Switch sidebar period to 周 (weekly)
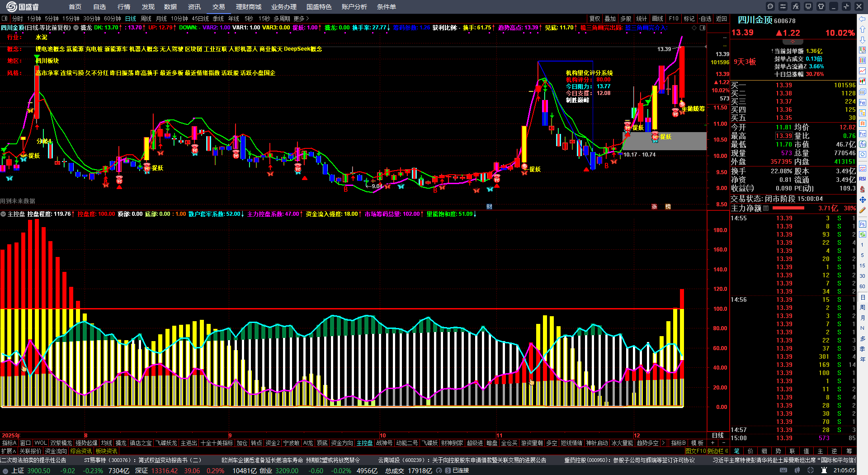This screenshot has height=475, width=868. pyautogui.click(x=863, y=308)
